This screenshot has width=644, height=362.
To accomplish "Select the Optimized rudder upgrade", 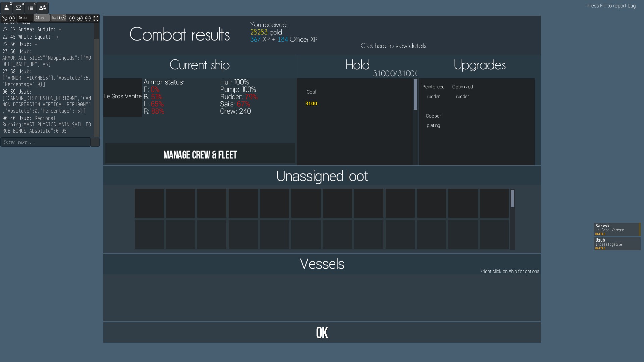I will tap(462, 92).
